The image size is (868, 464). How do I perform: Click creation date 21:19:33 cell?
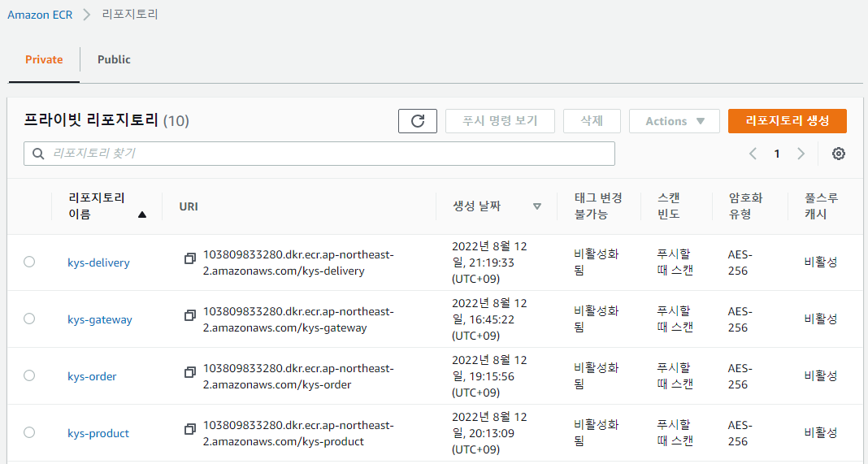(489, 262)
